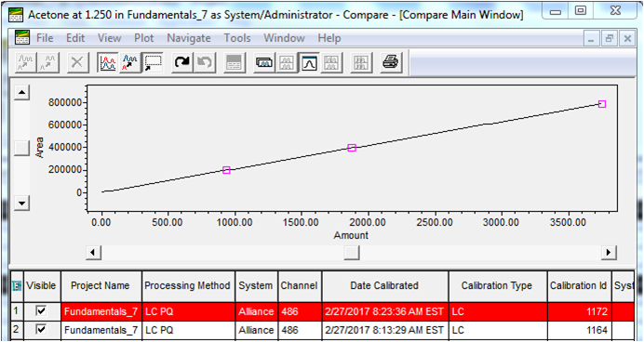The width and height of the screenshot is (644, 342).
Task: Click the grayed chromatogram icon left of the X
Action: pos(47,63)
